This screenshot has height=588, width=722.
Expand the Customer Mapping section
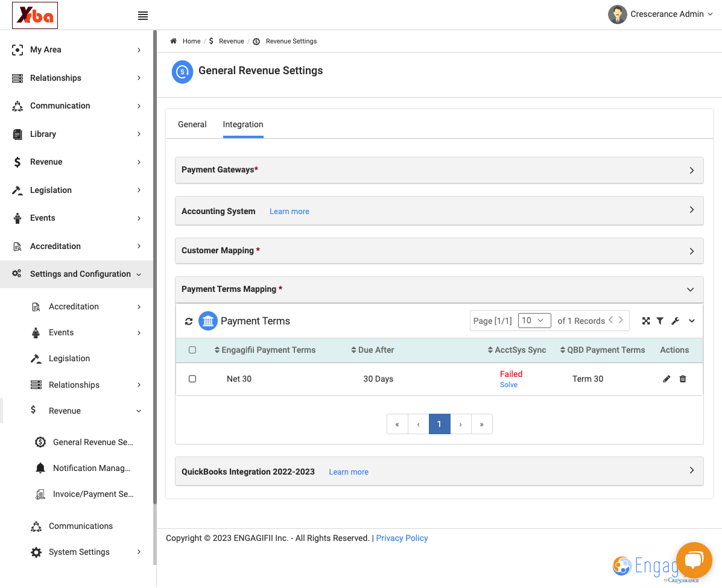439,251
